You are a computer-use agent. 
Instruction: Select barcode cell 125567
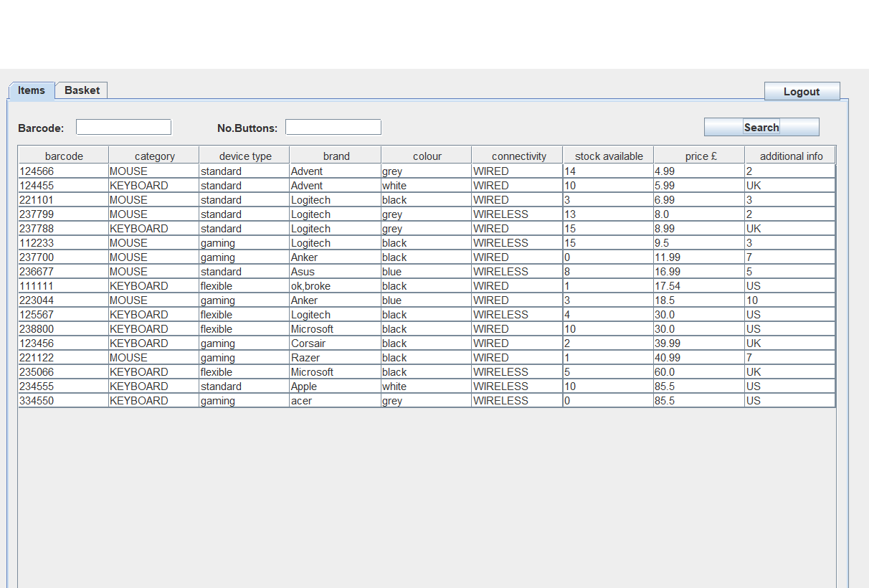click(63, 315)
